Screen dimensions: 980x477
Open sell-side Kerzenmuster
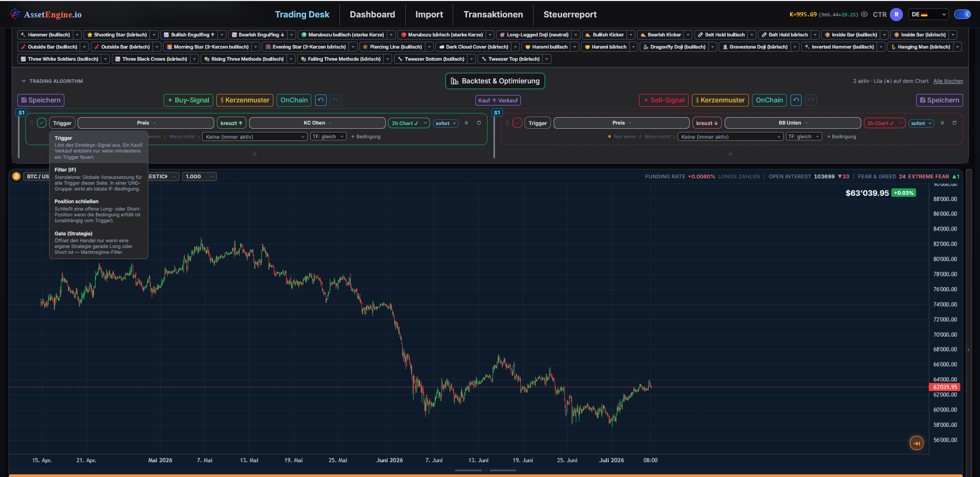pos(720,100)
